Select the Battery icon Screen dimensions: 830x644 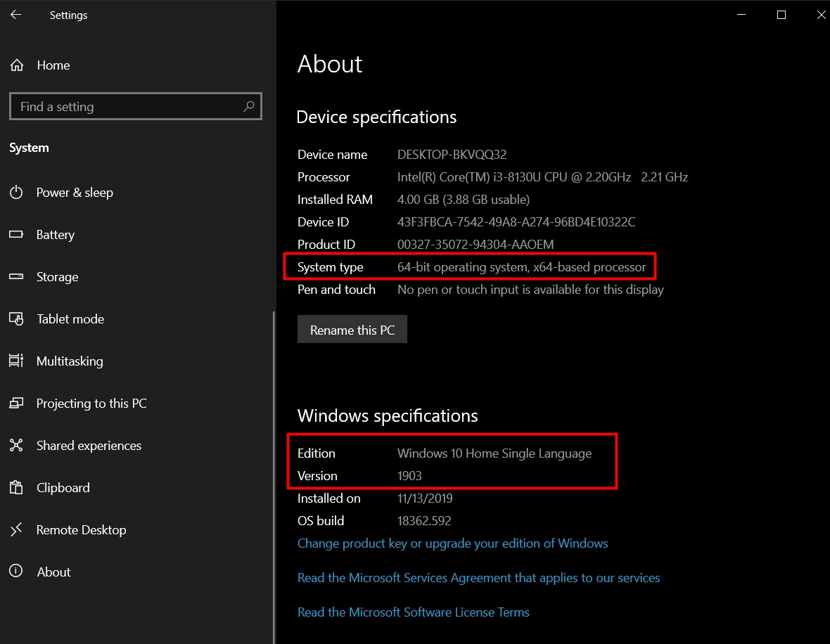click(x=16, y=234)
